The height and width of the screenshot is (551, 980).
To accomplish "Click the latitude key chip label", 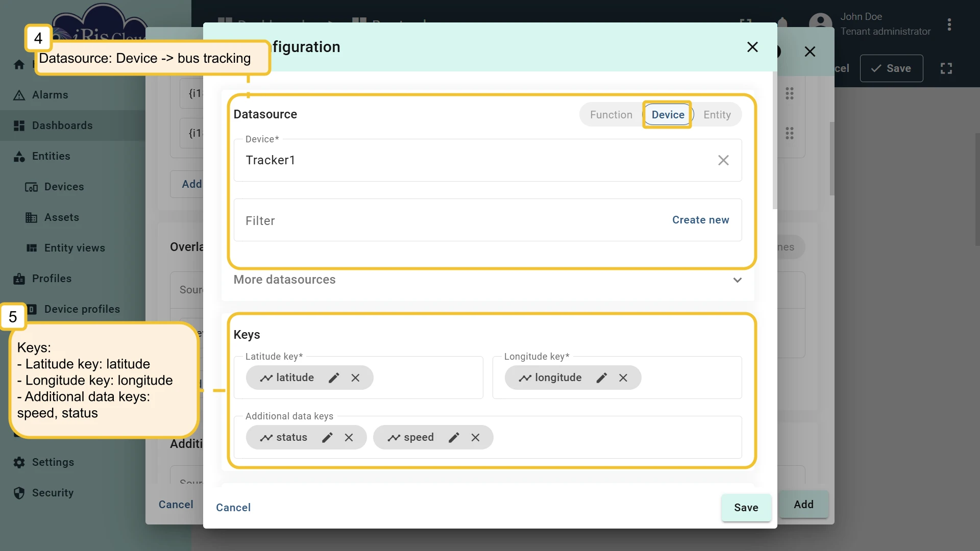I will [x=295, y=378].
